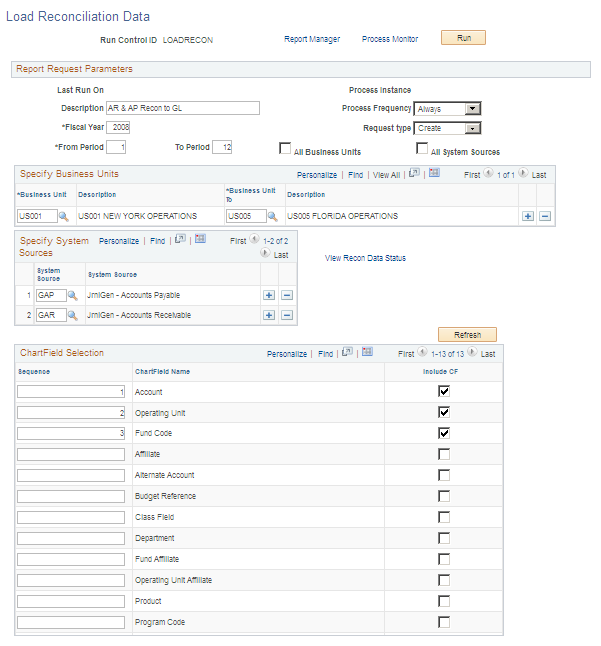Viewport: 601px width, 646px height.
Task: Personalize the ChartField Selection grid
Action: [287, 354]
